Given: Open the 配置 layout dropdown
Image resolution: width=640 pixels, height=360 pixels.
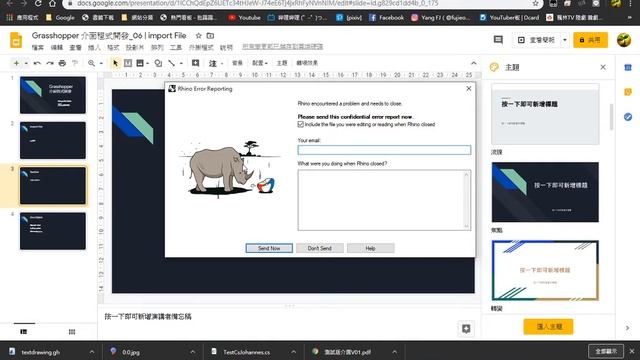Looking at the screenshot, I should pos(260,63).
